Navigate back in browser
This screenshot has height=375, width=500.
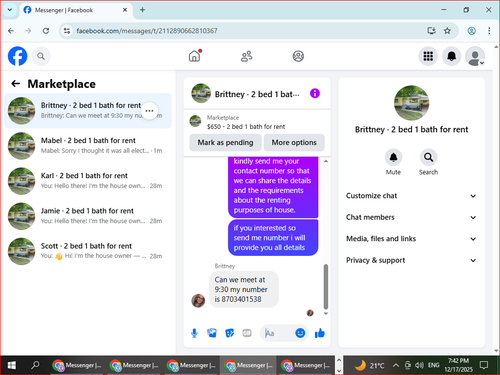click(x=11, y=31)
